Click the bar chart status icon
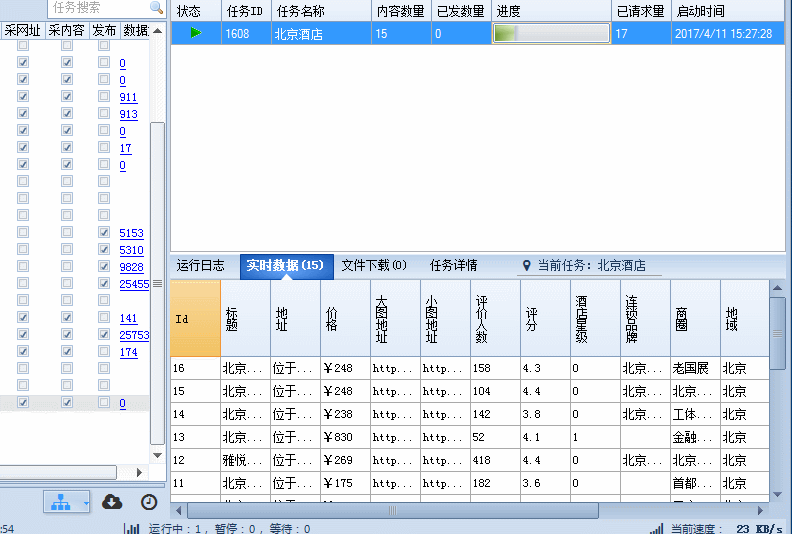 (x=131, y=528)
